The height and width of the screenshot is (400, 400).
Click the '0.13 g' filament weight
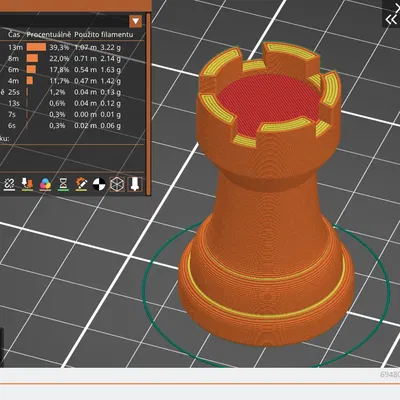[111, 92]
